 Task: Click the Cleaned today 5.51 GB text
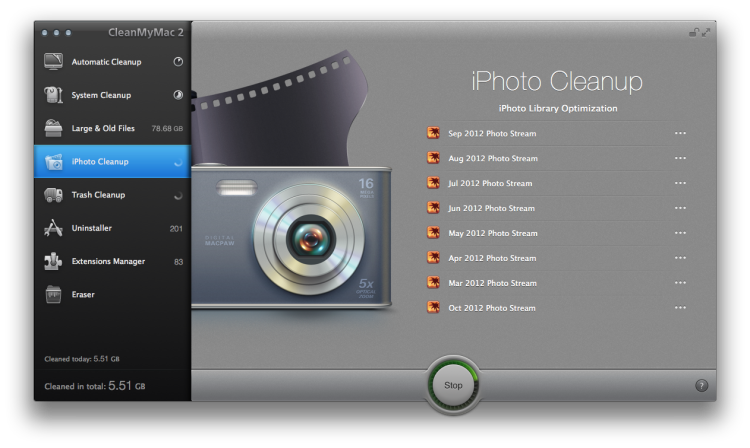[x=82, y=359]
